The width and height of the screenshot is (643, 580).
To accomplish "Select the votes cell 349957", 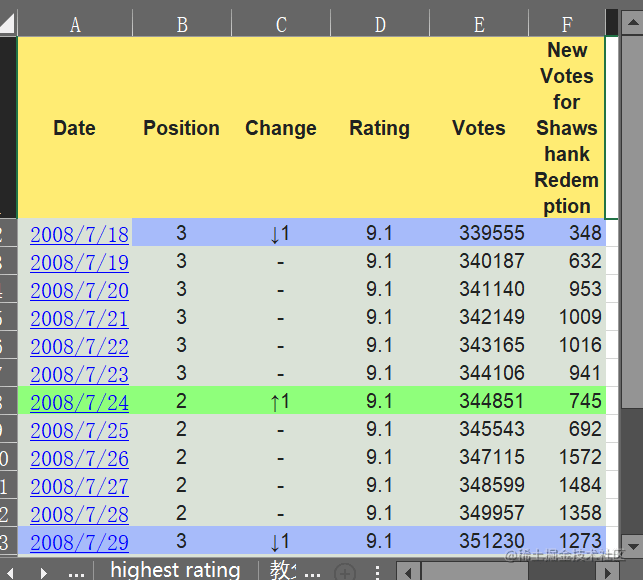I will tap(479, 512).
